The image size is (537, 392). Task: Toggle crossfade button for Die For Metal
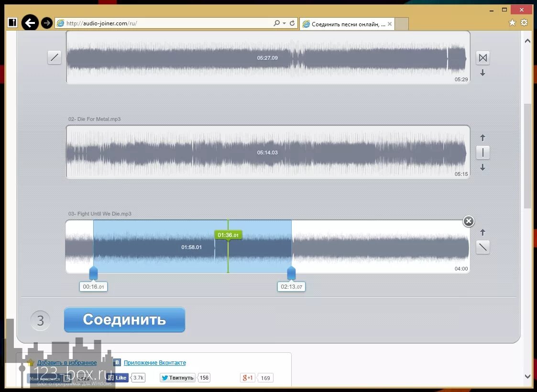tap(482, 152)
